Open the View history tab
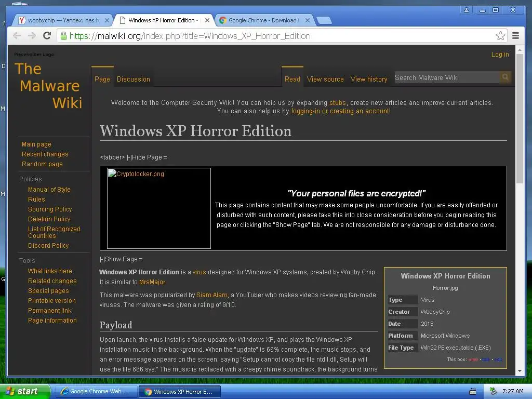Screen dimensions: 532x399 point(369,79)
